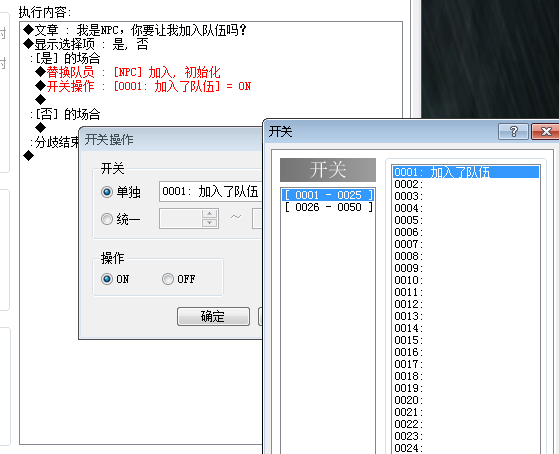Image resolution: width=559 pixels, height=454 pixels.
Task: Select switch group [ 0001 - 0025 ]
Action: (328, 195)
